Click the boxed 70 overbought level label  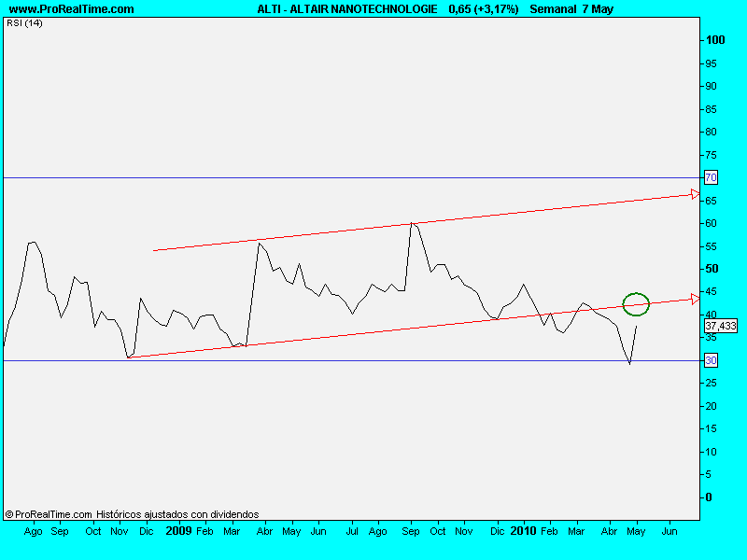pos(711,177)
